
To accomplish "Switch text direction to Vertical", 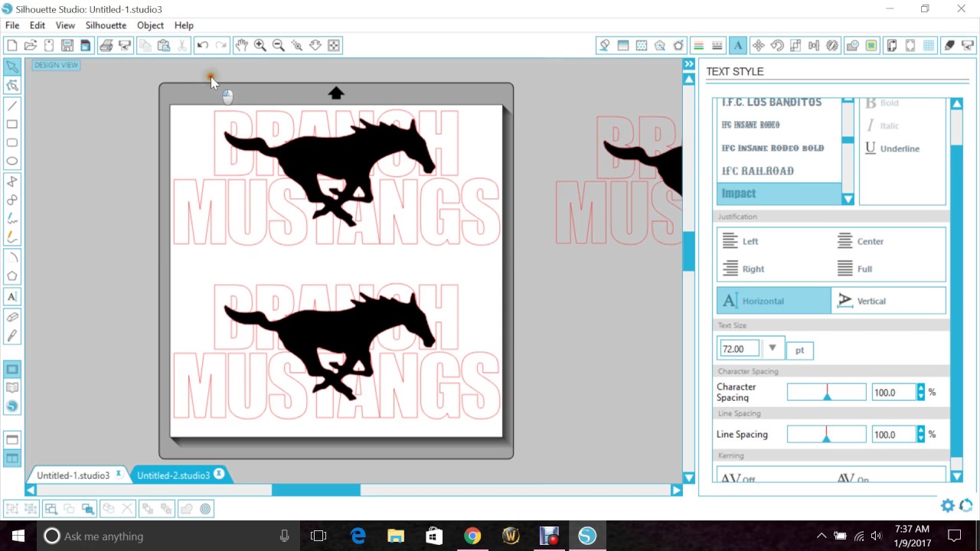I will [888, 301].
